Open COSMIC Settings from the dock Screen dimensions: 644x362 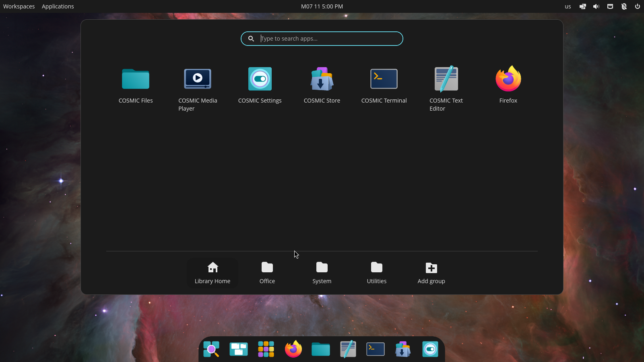(x=430, y=349)
